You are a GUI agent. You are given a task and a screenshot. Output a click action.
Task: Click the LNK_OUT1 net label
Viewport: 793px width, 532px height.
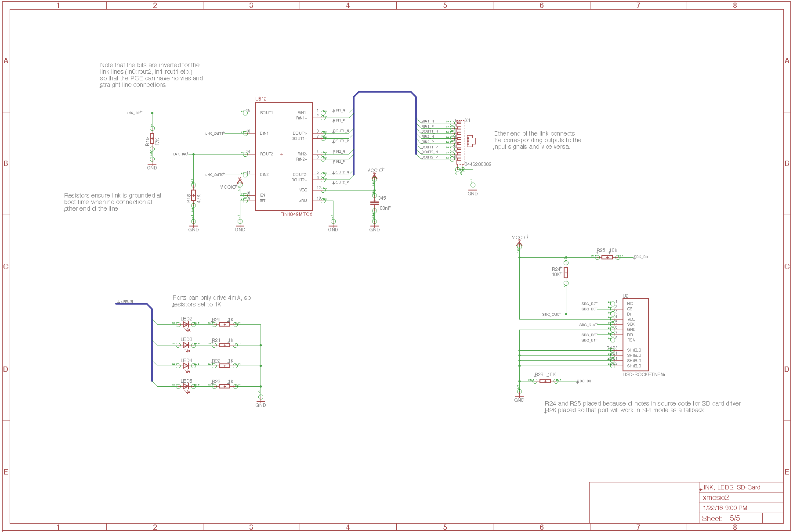coord(214,133)
